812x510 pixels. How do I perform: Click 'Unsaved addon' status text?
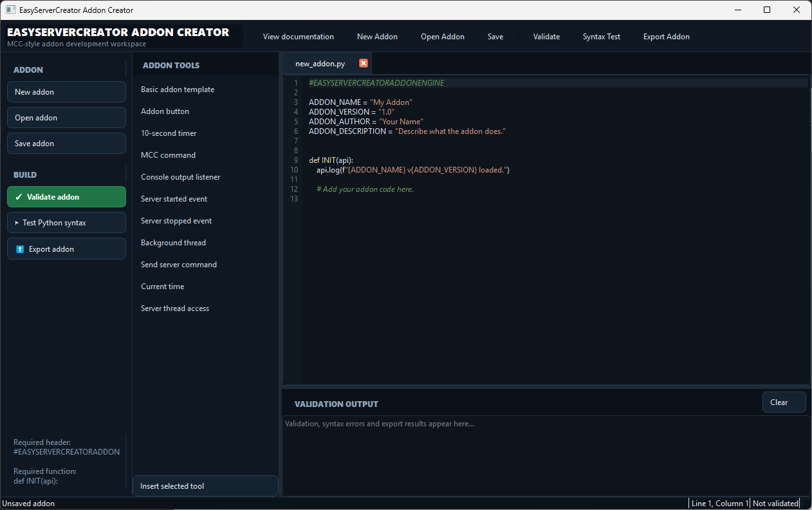click(x=28, y=504)
